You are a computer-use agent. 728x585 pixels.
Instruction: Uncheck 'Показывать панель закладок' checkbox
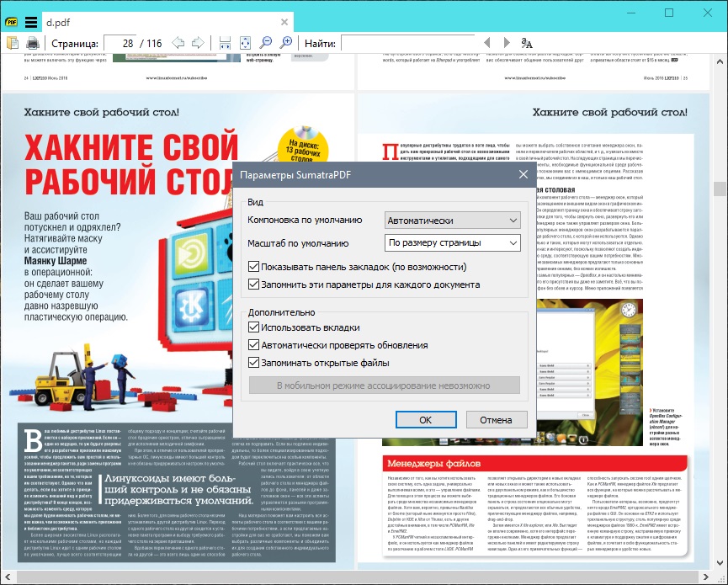click(x=255, y=267)
